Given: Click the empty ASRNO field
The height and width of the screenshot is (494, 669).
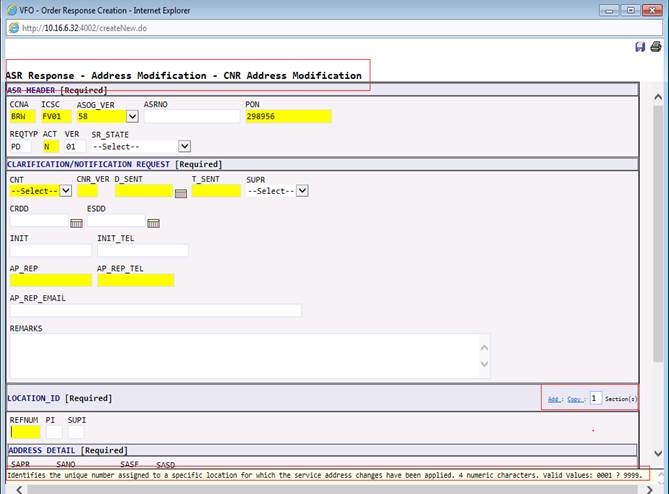Looking at the screenshot, I should tap(192, 116).
